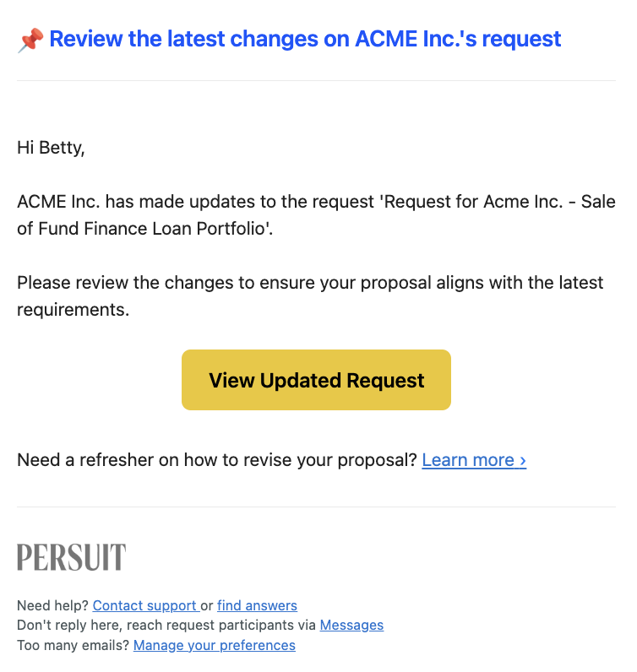Click the red pushpin icon in the heading
This screenshot has height=672, width=637.
coord(30,40)
